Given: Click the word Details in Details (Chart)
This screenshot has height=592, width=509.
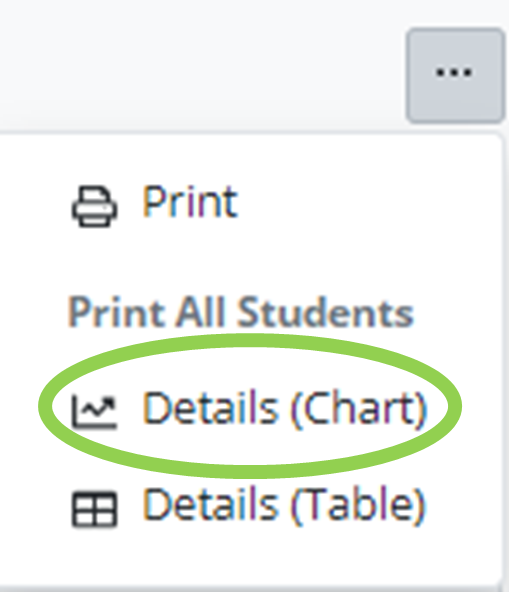Looking at the screenshot, I should 211,407.
